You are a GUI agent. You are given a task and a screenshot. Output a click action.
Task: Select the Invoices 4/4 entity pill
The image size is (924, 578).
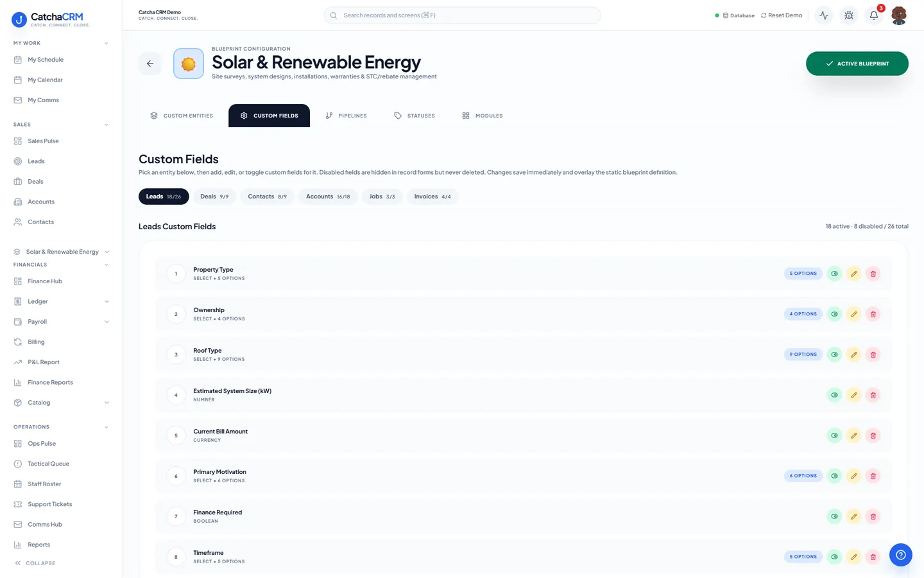(432, 197)
